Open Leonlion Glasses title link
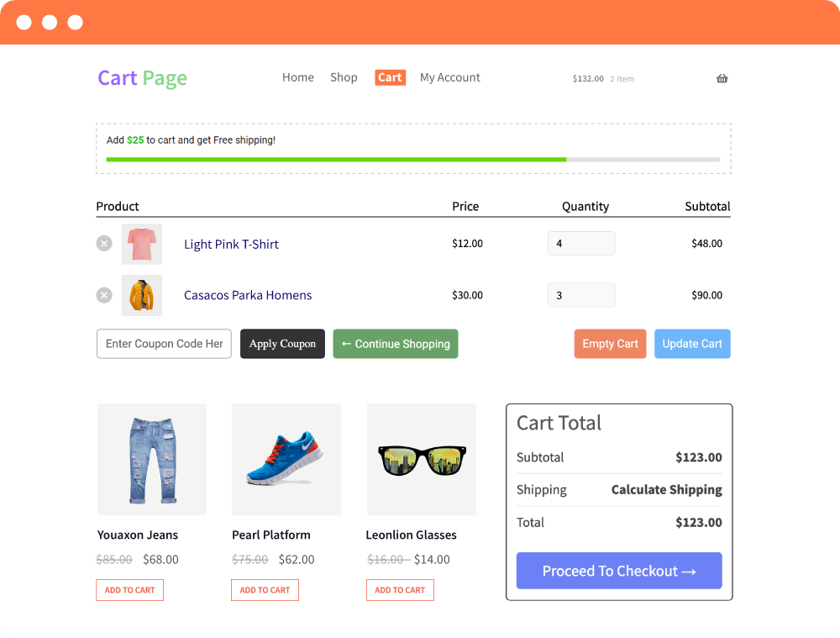The height and width of the screenshot is (638, 840). [411, 535]
